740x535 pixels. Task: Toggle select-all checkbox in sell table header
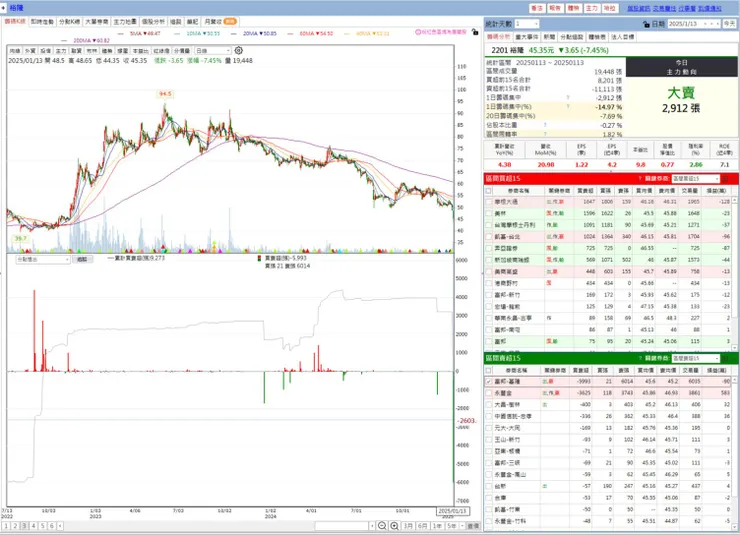[489, 370]
